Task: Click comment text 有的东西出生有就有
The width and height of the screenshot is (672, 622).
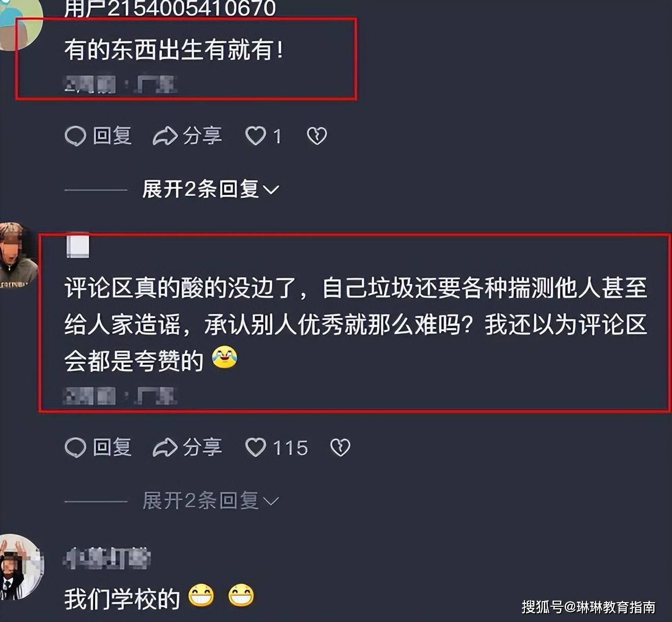Action: pyautogui.click(x=174, y=50)
